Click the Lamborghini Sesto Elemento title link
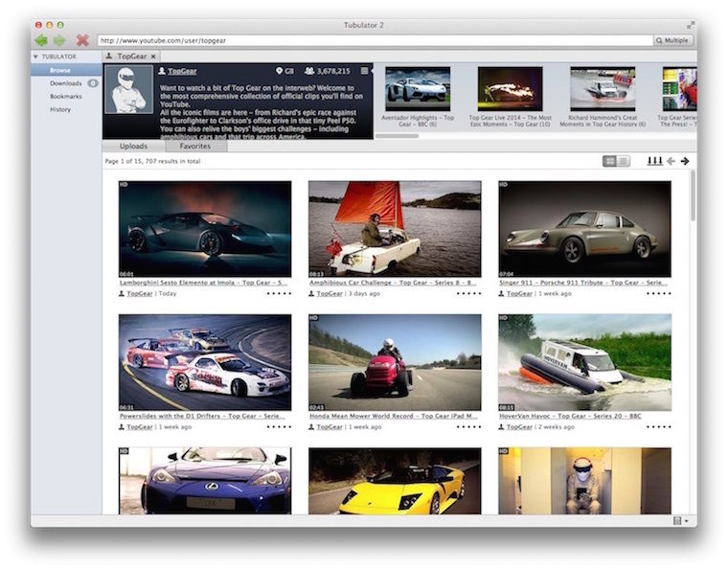 pyautogui.click(x=203, y=283)
